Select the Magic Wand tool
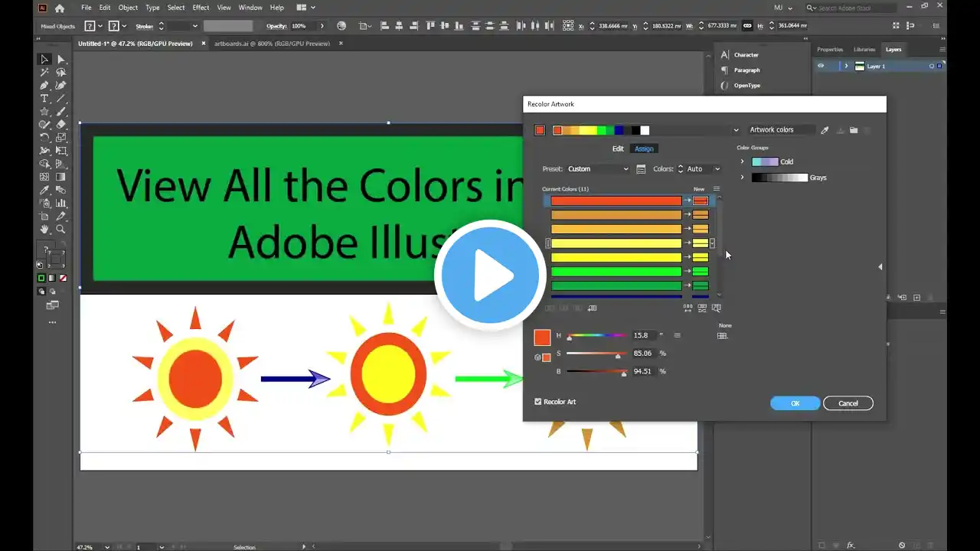Viewport: 980px width, 551px height. (44, 73)
